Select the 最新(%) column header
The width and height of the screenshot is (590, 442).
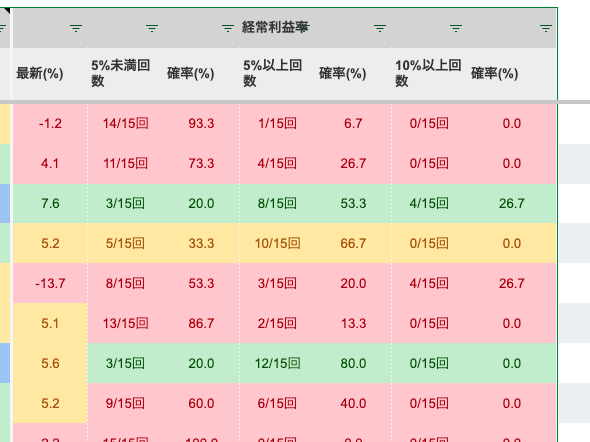click(x=50, y=74)
